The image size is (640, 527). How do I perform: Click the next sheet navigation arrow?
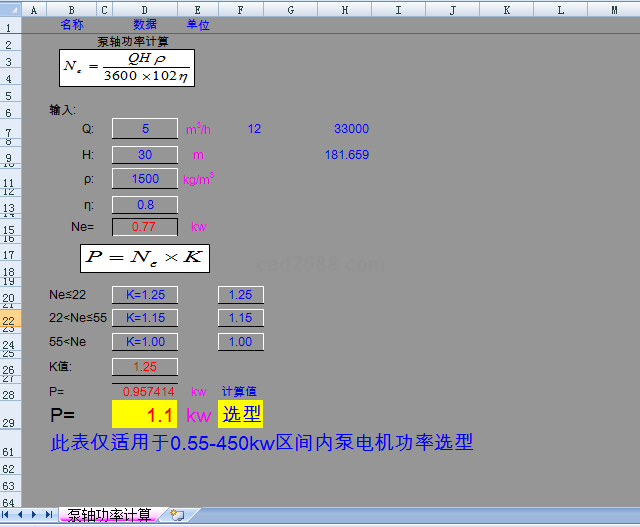click(35, 514)
